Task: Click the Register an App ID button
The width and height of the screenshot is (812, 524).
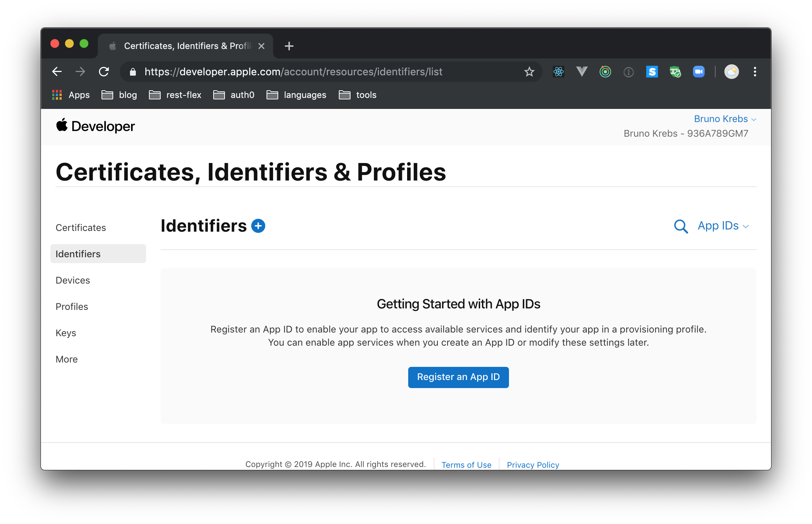Action: pos(458,377)
